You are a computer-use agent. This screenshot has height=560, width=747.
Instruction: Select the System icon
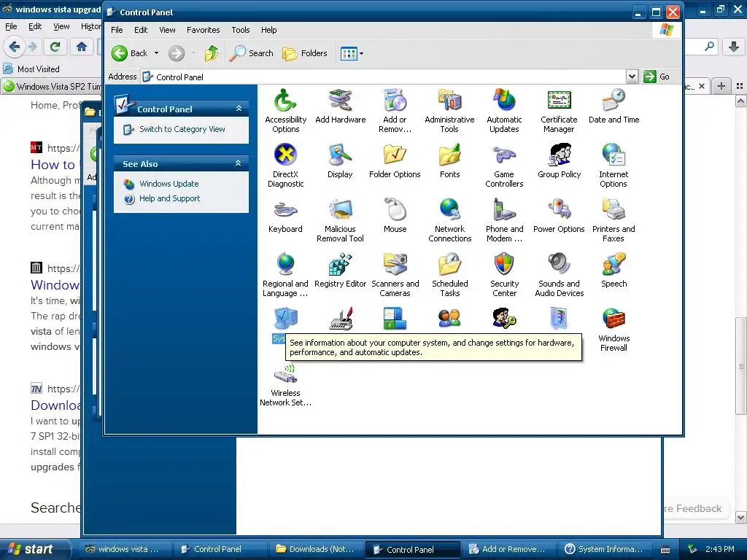(285, 319)
